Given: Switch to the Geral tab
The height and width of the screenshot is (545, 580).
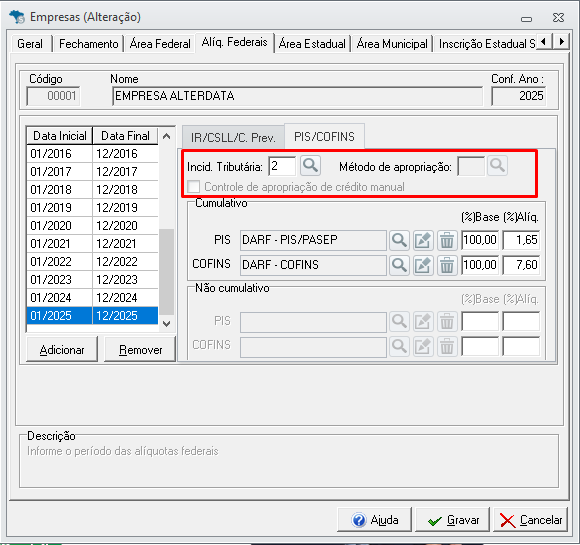Looking at the screenshot, I should point(30,44).
